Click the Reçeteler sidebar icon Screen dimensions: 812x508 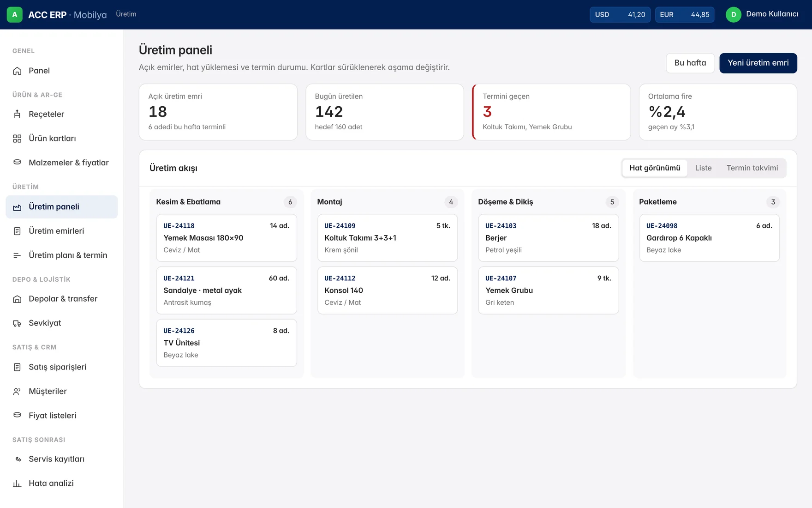[17, 114]
